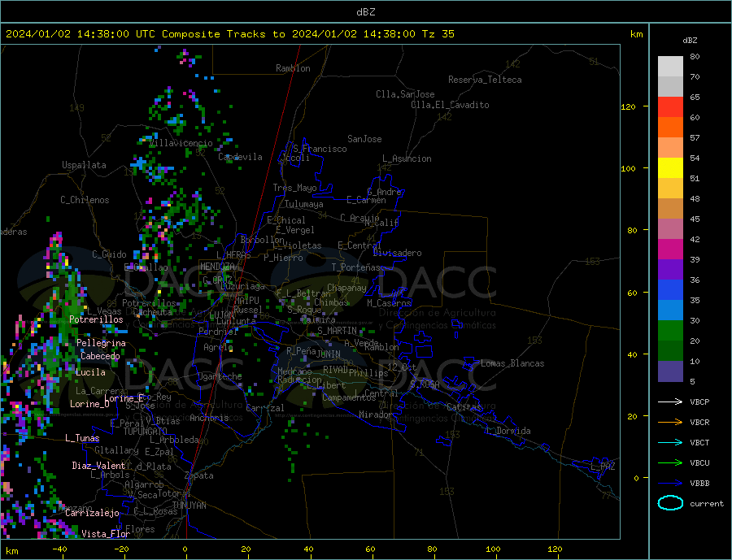Click the orange VBCR arrow icon

pyautogui.click(x=670, y=423)
